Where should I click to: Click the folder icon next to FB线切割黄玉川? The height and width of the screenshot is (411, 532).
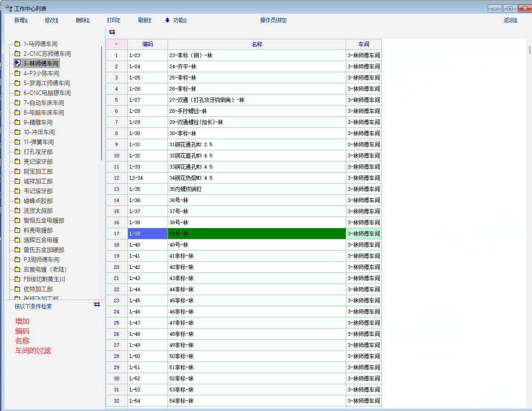coord(17,279)
